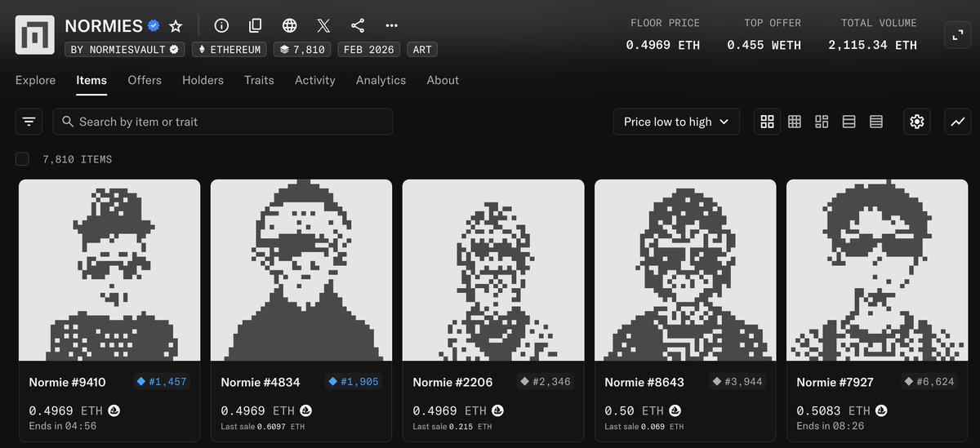The width and height of the screenshot is (980, 448).
Task: Open Normie #7927 artwork thumbnail
Action: coord(877,270)
